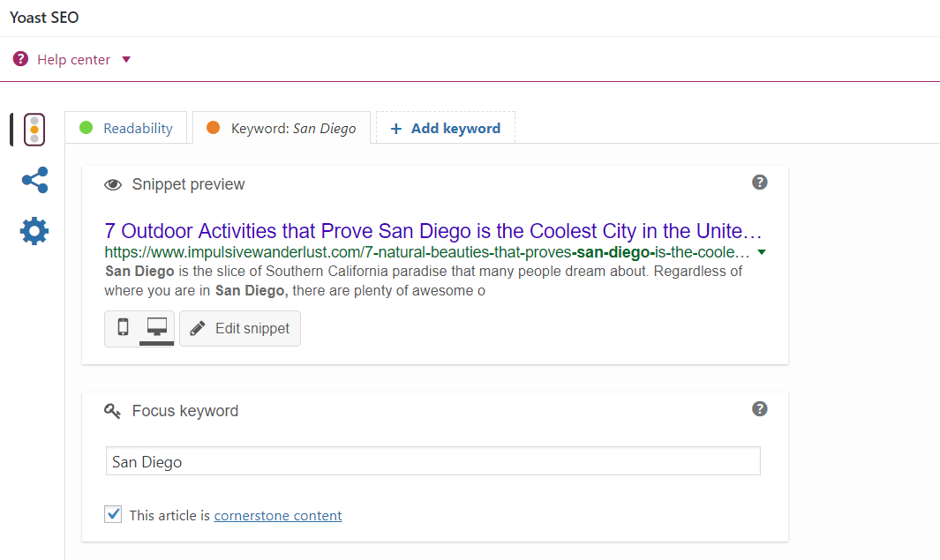
Task: Click the eye icon beside Snippet preview
Action: [x=113, y=185]
